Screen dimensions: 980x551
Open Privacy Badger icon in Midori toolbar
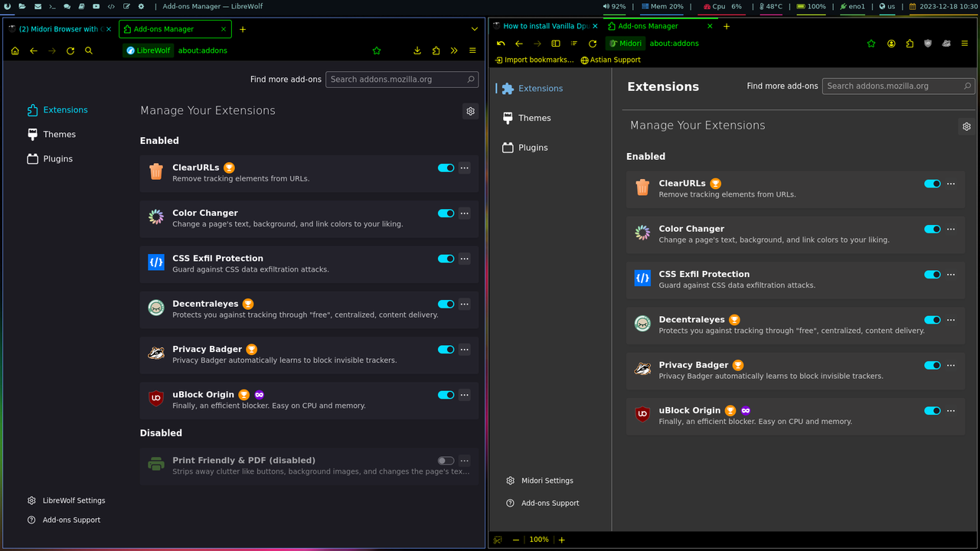946,44
